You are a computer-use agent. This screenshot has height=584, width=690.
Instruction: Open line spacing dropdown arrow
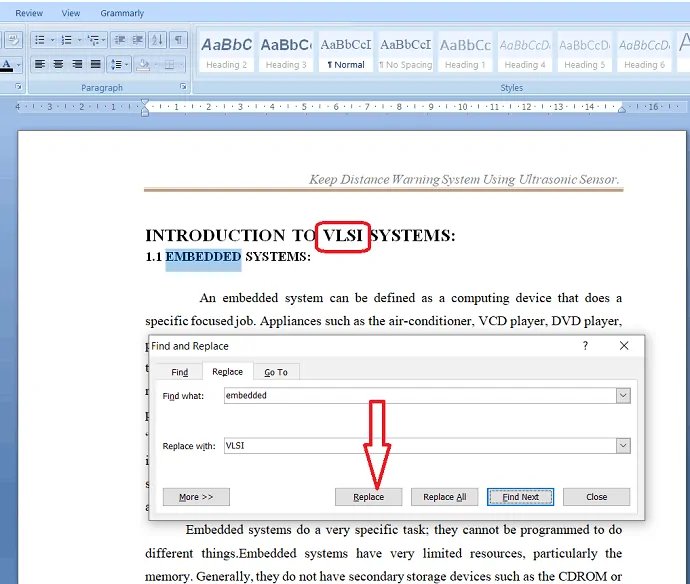tap(127, 65)
